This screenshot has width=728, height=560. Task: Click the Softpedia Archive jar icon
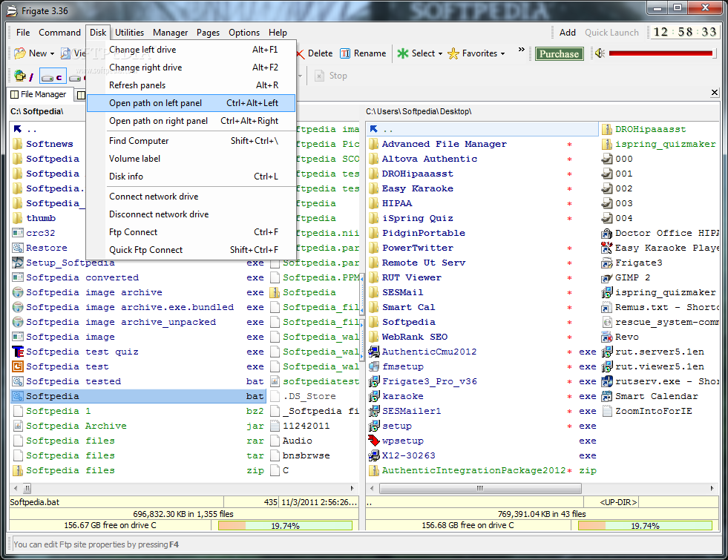click(18, 426)
